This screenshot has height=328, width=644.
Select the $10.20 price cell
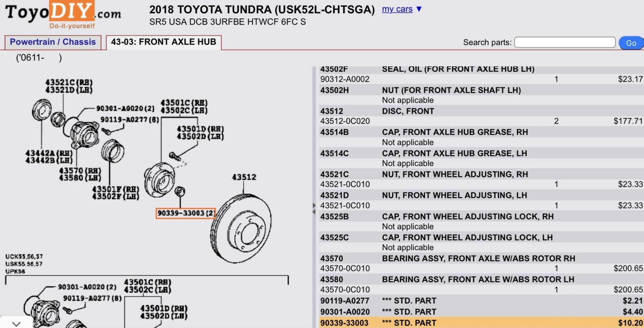[x=631, y=323]
